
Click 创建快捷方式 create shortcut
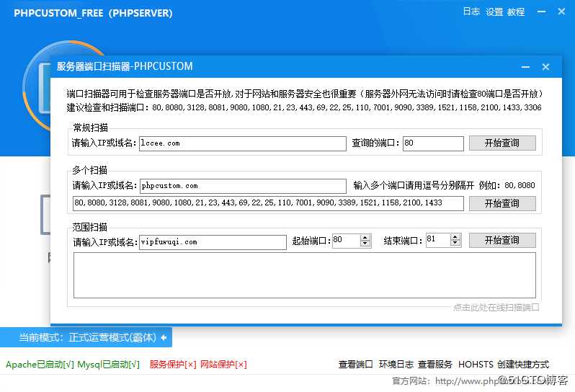point(523,365)
